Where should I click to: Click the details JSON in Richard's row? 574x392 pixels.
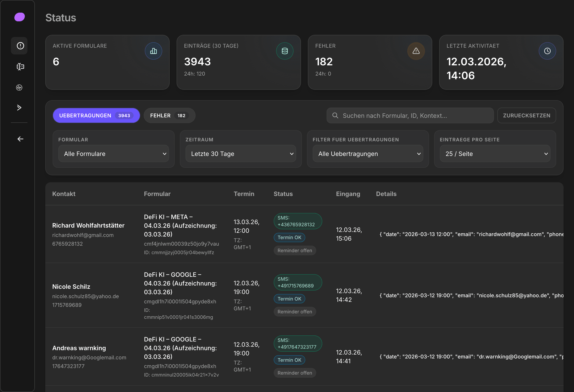(471, 234)
